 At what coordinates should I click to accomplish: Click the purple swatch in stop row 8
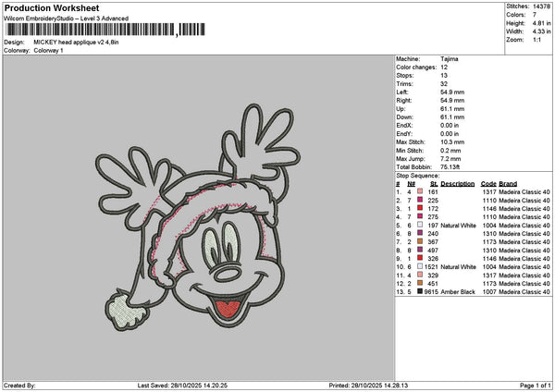point(420,251)
